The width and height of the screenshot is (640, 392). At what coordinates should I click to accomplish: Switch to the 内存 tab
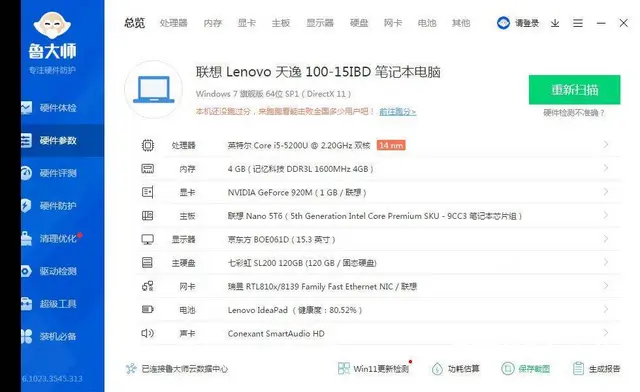(213, 23)
